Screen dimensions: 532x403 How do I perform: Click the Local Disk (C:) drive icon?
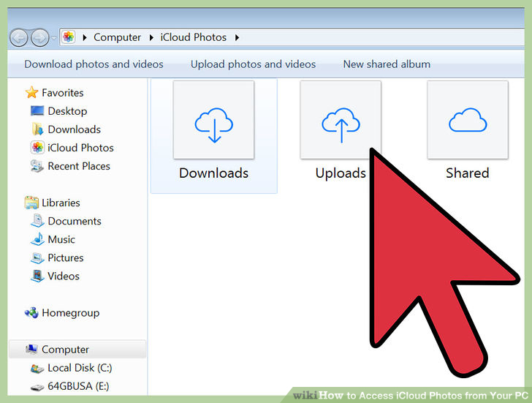(x=37, y=368)
